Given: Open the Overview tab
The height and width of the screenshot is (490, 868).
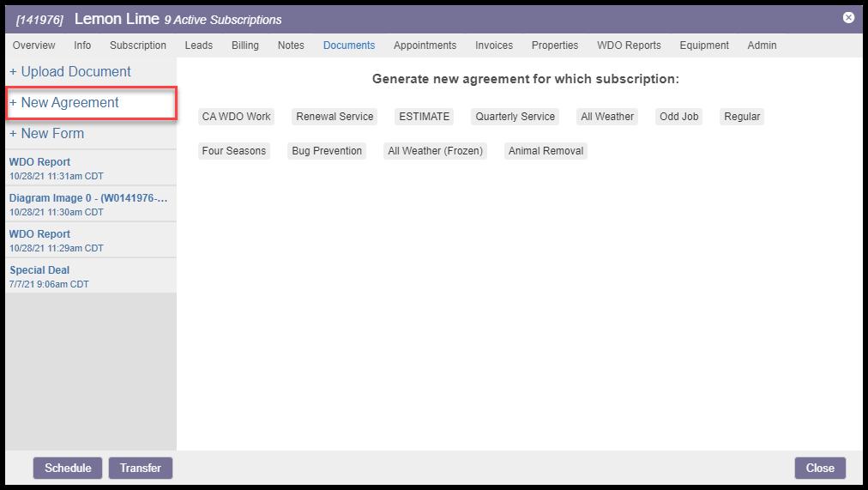Looking at the screenshot, I should [x=34, y=45].
